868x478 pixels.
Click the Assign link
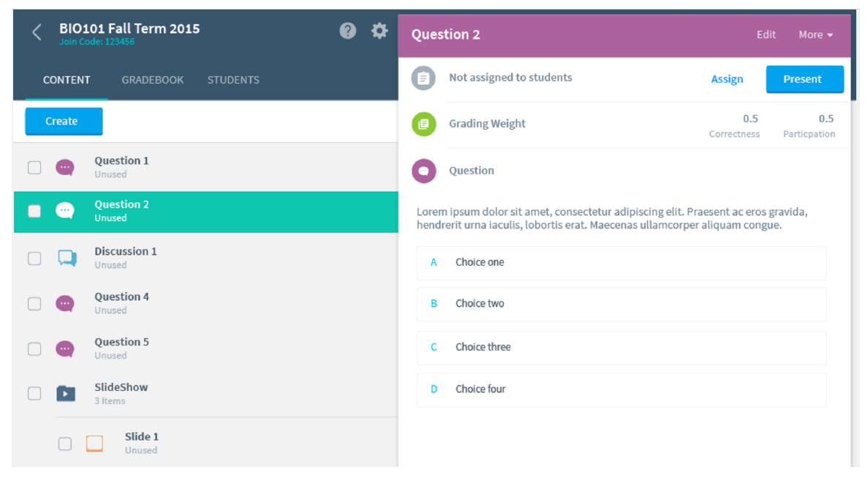(x=727, y=79)
